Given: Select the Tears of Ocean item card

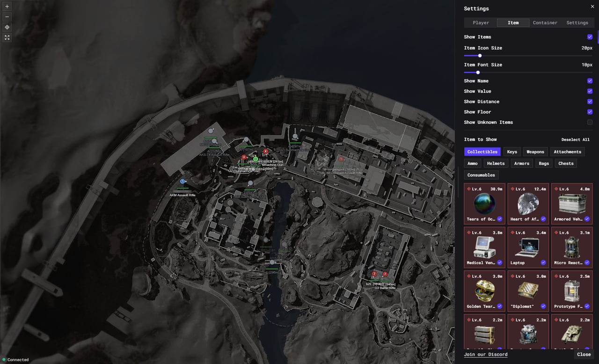Looking at the screenshot, I should pos(484,204).
